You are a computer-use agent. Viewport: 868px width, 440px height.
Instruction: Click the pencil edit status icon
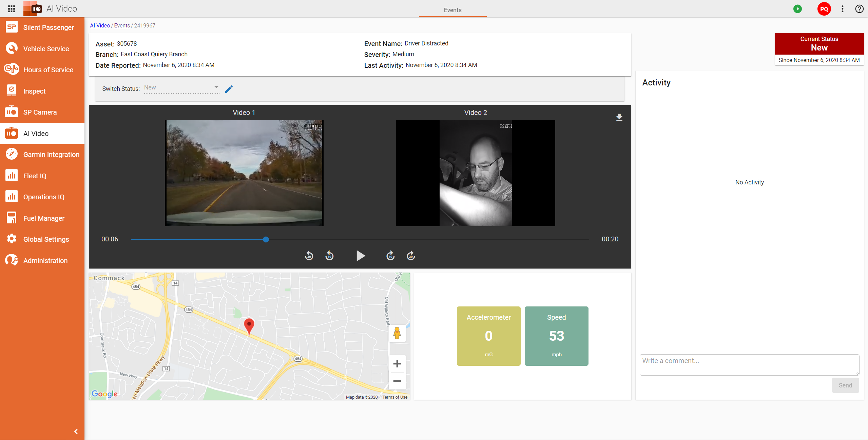229,89
